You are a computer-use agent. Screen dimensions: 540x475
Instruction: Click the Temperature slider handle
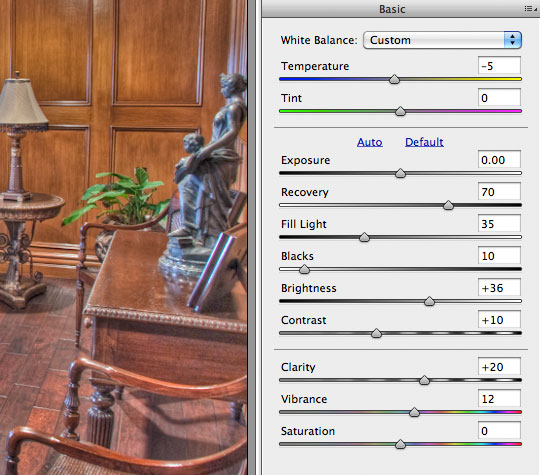coord(394,80)
